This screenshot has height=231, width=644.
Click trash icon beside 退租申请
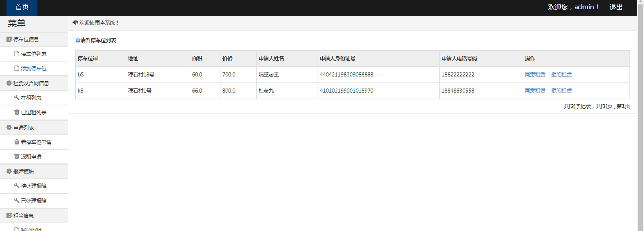click(x=17, y=157)
